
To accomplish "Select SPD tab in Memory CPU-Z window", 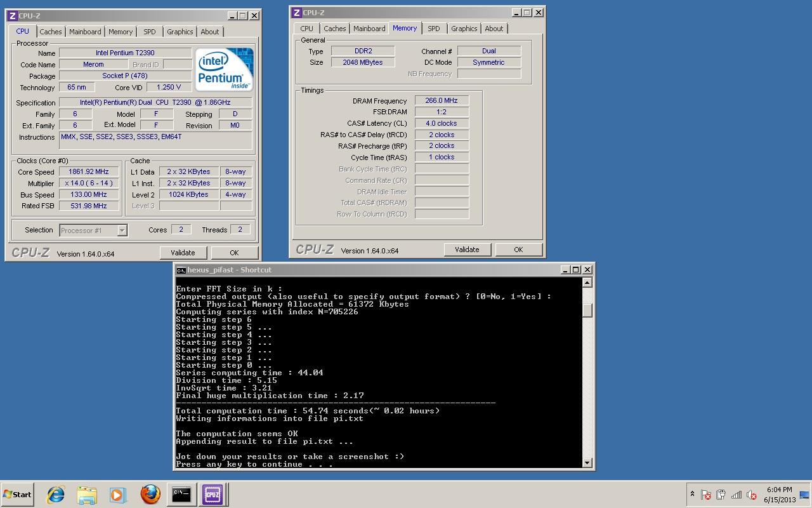I will (x=434, y=29).
